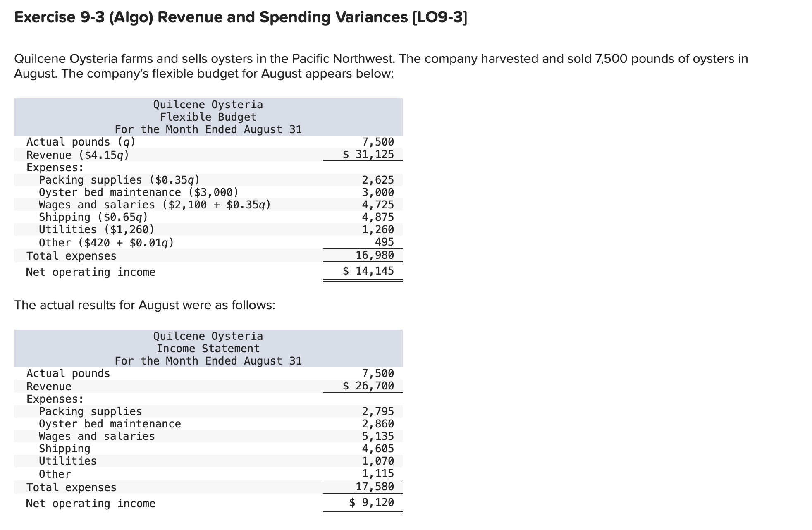Click the actual Utilities figure 1,070
The width and height of the screenshot is (812, 530).
tap(377, 461)
